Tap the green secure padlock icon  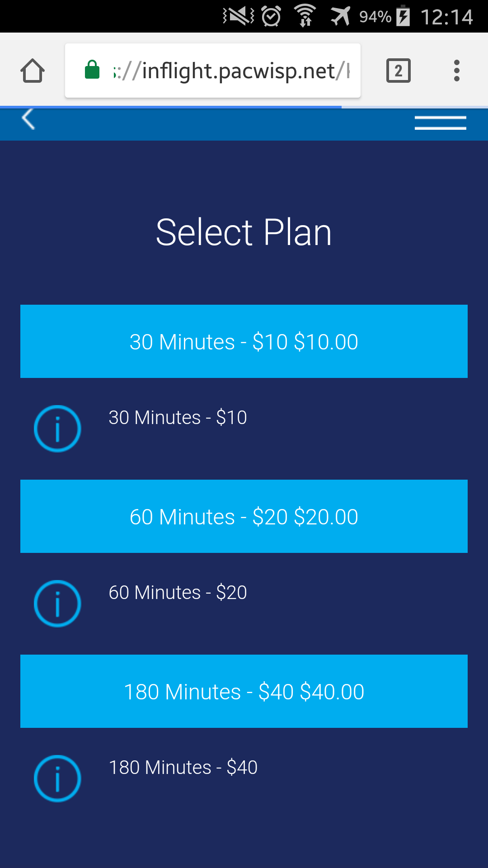[x=92, y=70]
